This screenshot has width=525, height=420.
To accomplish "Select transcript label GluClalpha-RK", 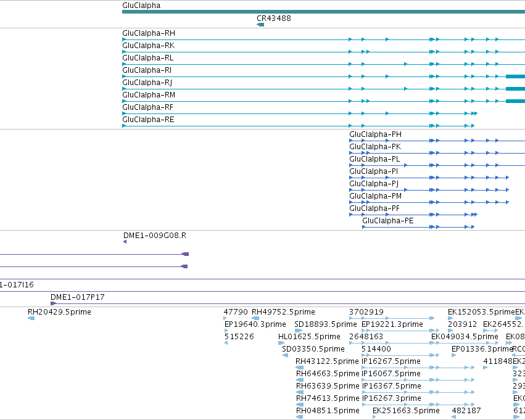I will (148, 46).
